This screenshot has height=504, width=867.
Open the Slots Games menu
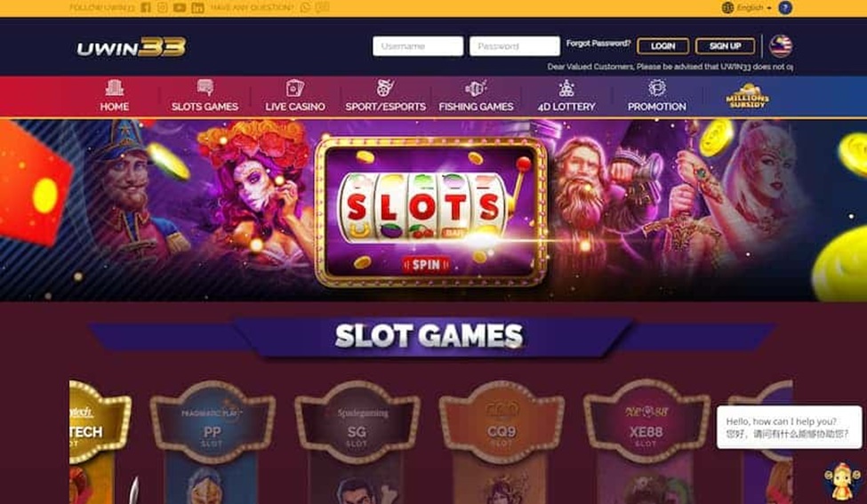[x=205, y=96]
